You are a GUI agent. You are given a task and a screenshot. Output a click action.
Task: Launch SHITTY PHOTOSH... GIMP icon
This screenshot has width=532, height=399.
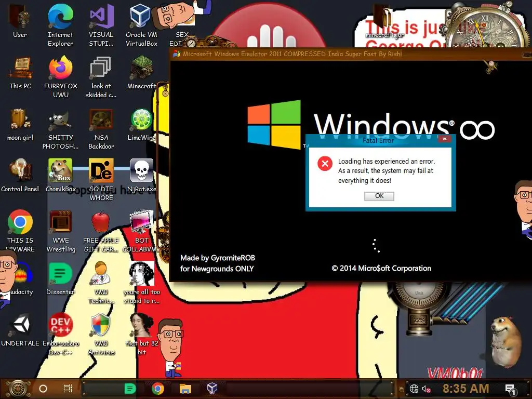(x=61, y=128)
